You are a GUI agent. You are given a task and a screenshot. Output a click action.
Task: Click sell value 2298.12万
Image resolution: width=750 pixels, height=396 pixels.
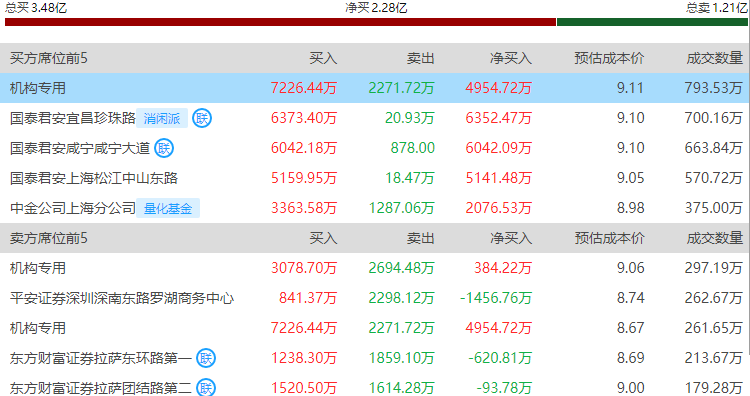coord(401,298)
